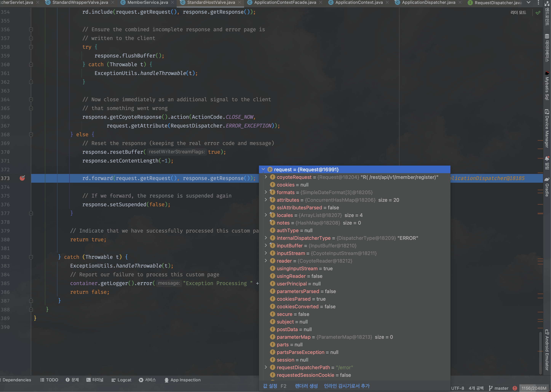
Task: Select the parameterMap row
Action: (355, 337)
